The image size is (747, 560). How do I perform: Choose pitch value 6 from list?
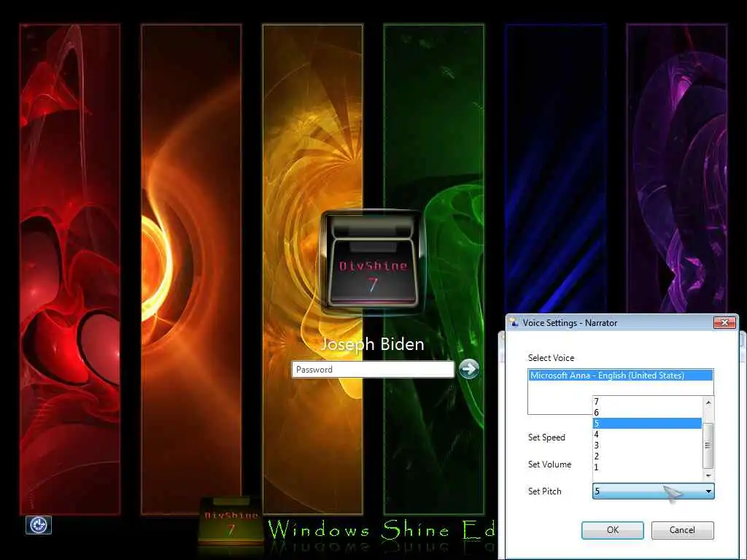[647, 413]
